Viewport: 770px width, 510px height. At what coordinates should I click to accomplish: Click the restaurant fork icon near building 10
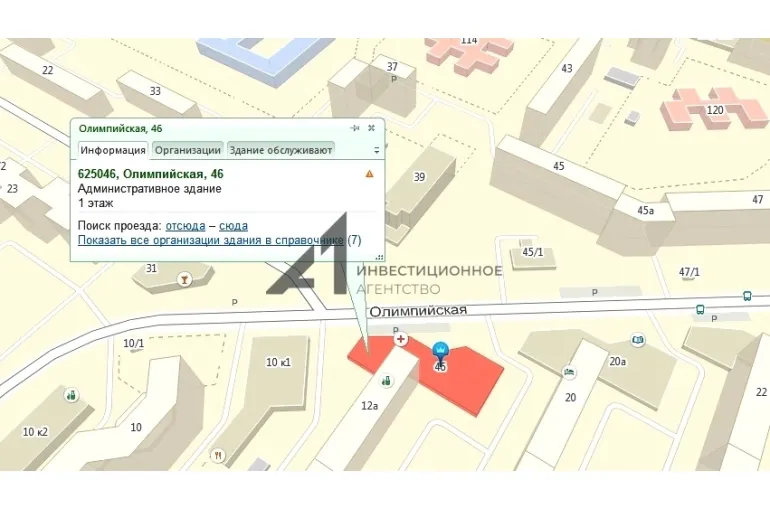217,455
